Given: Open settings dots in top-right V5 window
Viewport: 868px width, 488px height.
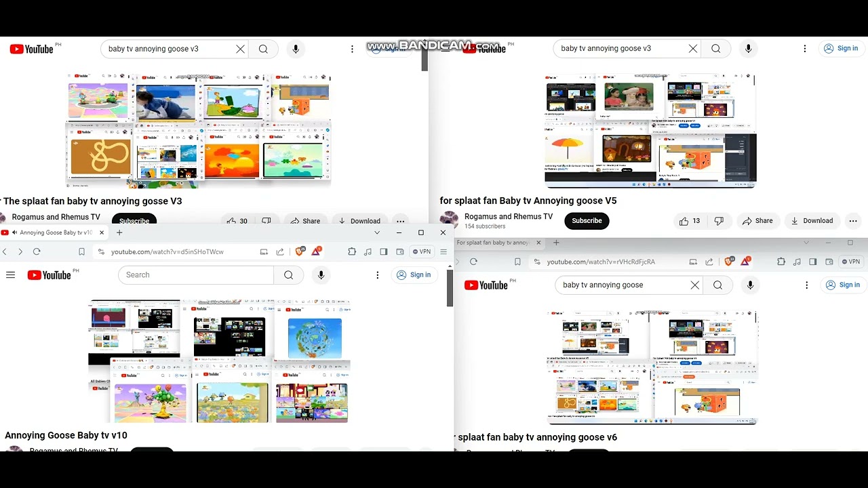Looking at the screenshot, I should coord(805,48).
